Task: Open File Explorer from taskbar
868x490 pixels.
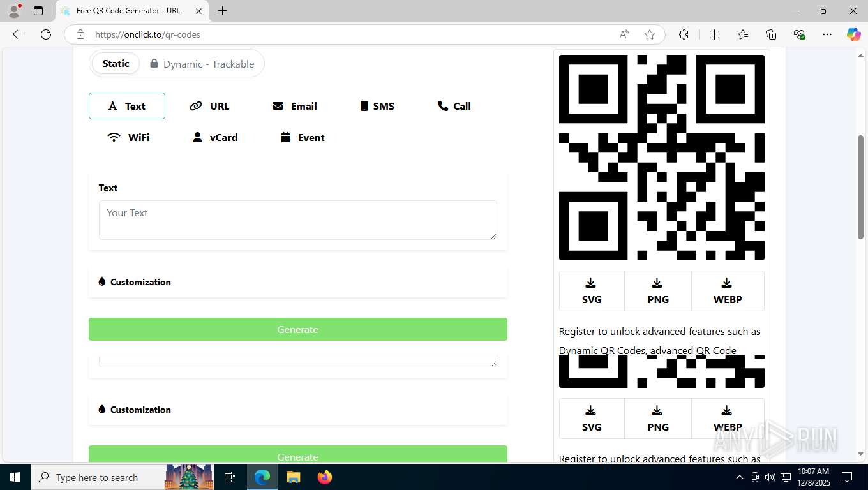Action: [x=293, y=477]
